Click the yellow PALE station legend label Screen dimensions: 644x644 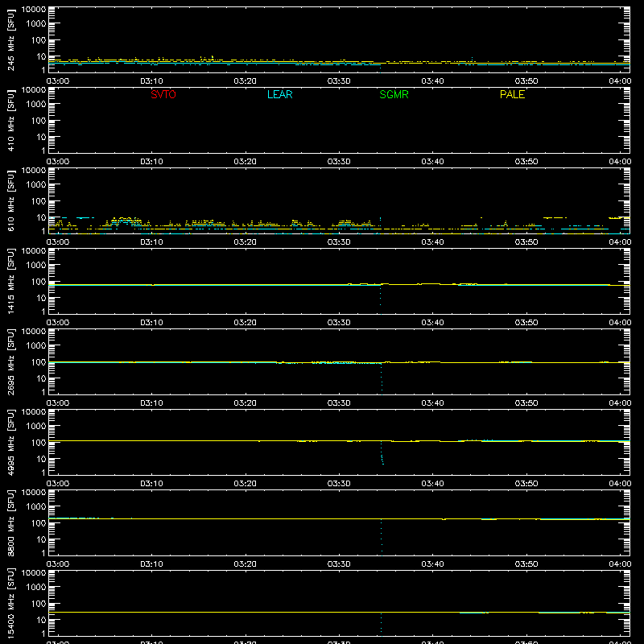(x=512, y=94)
